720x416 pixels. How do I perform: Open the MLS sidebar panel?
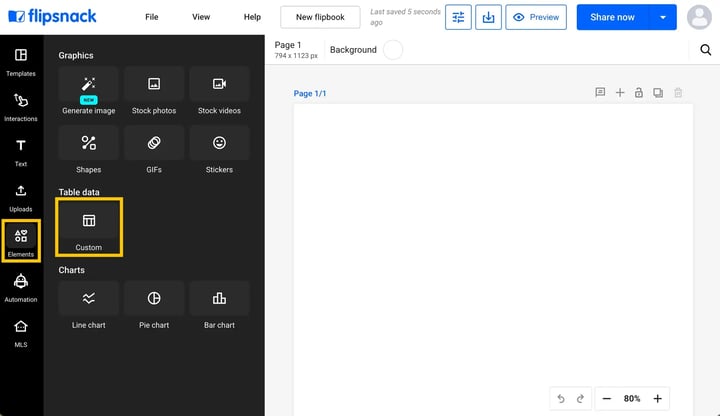[x=21, y=333]
